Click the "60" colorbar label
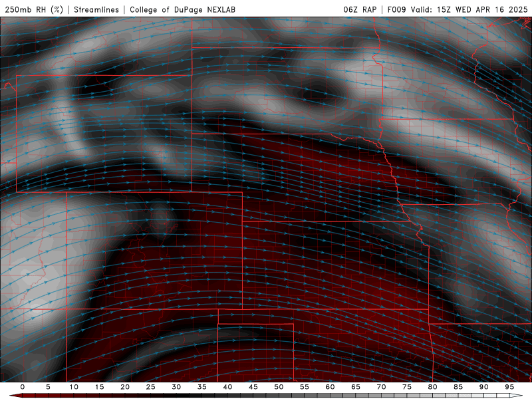Image resolution: width=532 pixels, height=399 pixels. [330, 387]
